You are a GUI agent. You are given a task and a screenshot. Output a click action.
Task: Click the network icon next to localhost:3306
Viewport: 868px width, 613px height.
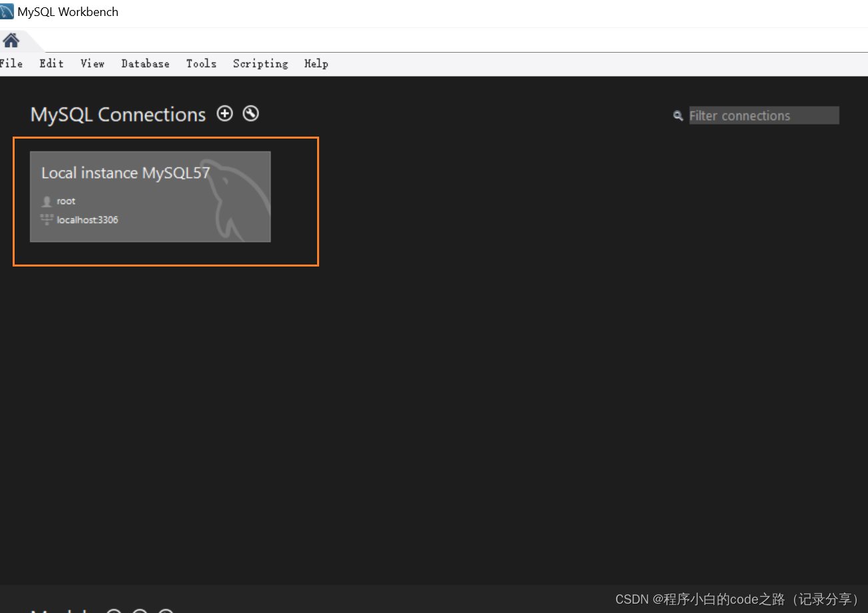pyautogui.click(x=47, y=220)
